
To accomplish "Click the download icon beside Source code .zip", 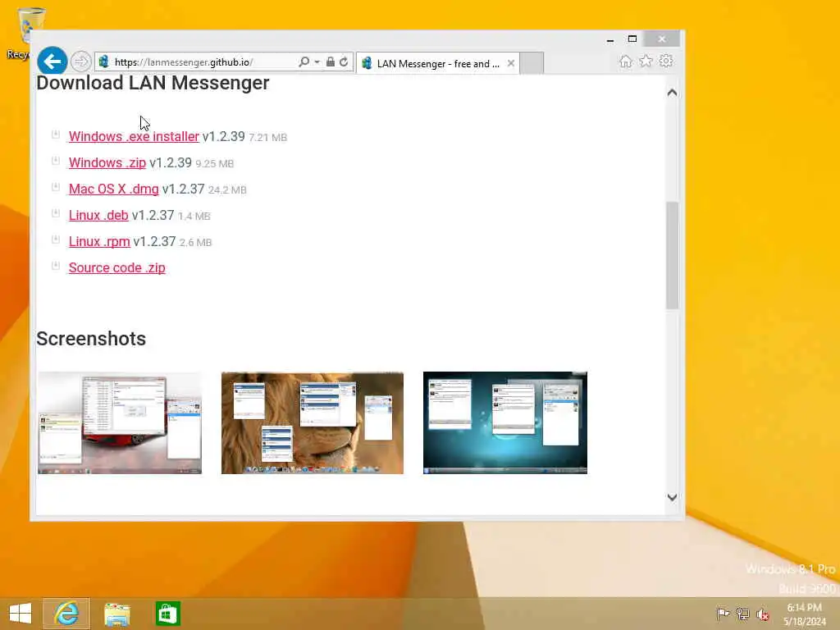I will (x=55, y=266).
